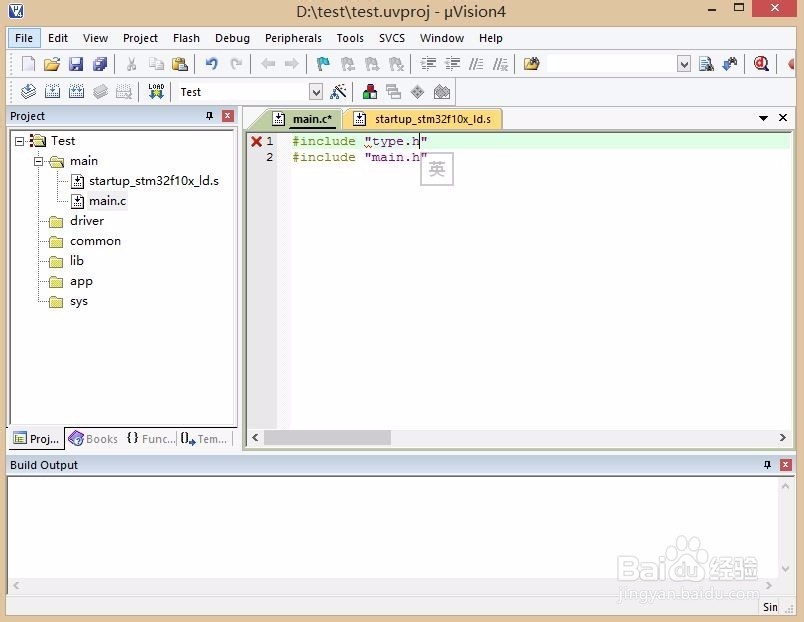
Task: Select main.c in project tree
Action: (107, 201)
